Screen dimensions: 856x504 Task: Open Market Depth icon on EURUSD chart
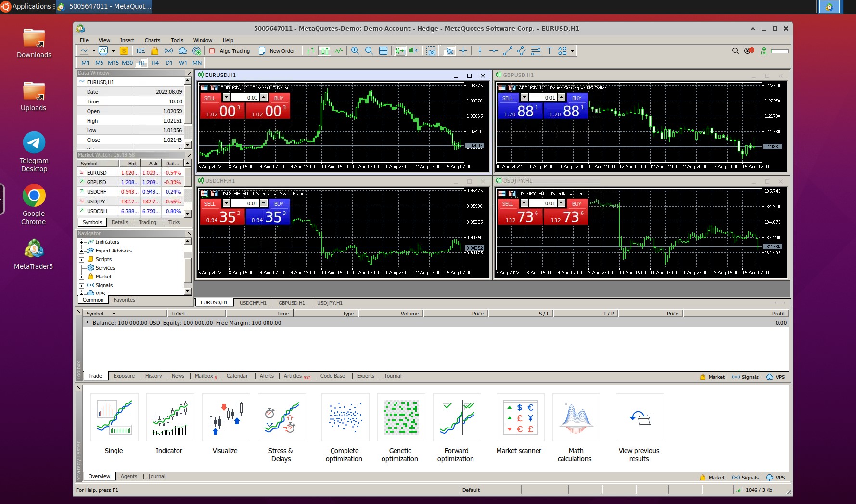[x=204, y=88]
